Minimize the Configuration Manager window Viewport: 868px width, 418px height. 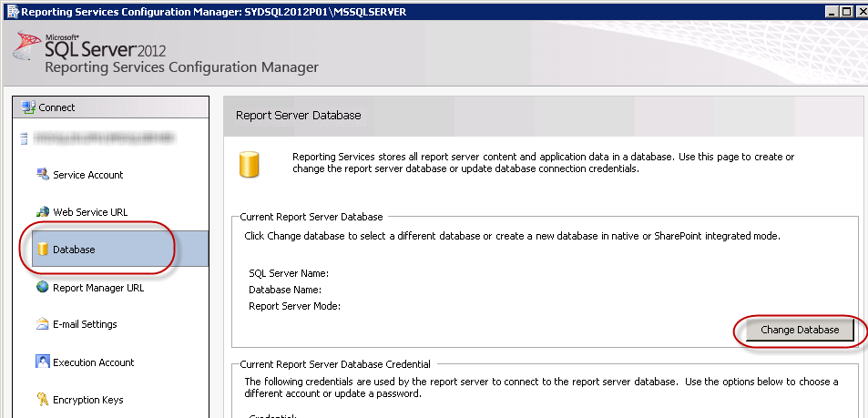click(x=832, y=11)
